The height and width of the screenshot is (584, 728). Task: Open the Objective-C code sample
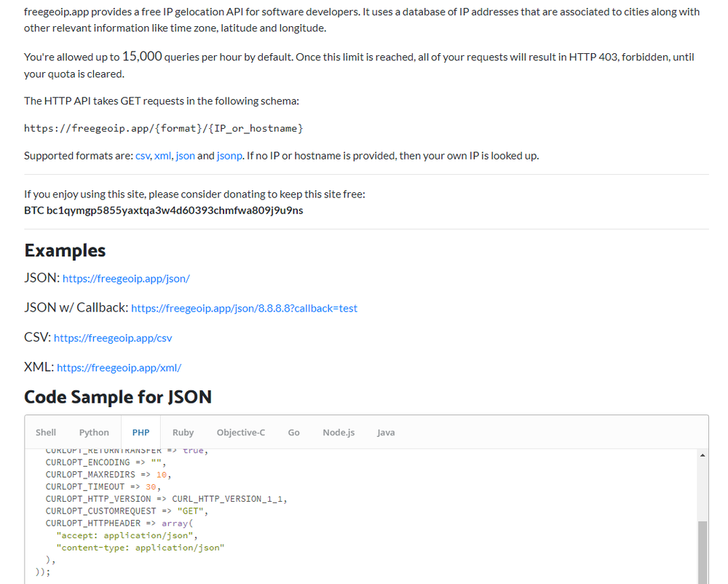pyautogui.click(x=240, y=432)
